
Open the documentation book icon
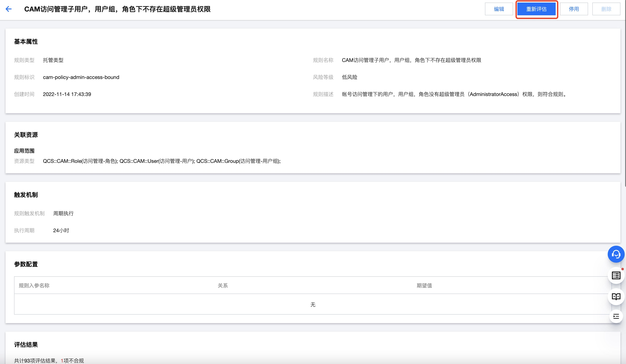click(616, 296)
